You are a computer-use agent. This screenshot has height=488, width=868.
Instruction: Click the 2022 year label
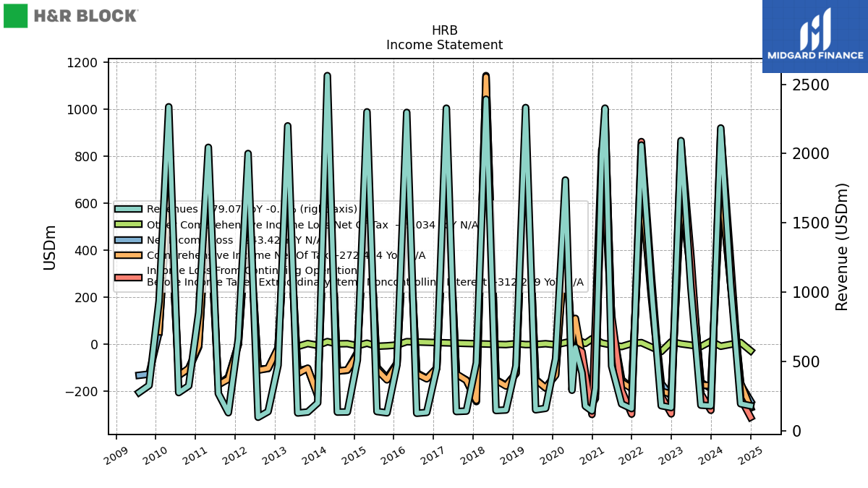coord(631,455)
